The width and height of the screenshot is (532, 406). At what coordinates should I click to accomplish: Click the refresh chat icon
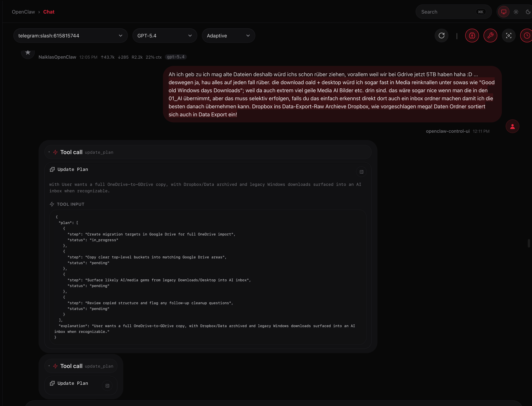tap(441, 36)
